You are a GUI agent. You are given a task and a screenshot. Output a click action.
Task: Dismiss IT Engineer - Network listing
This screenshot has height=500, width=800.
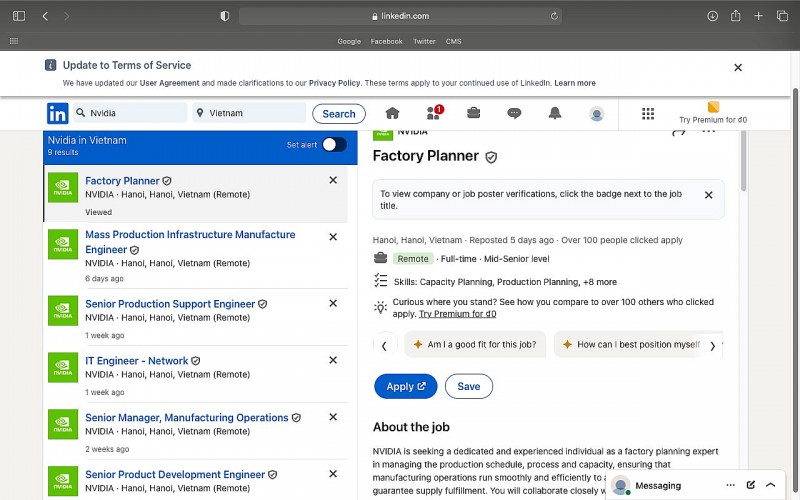pyautogui.click(x=333, y=360)
